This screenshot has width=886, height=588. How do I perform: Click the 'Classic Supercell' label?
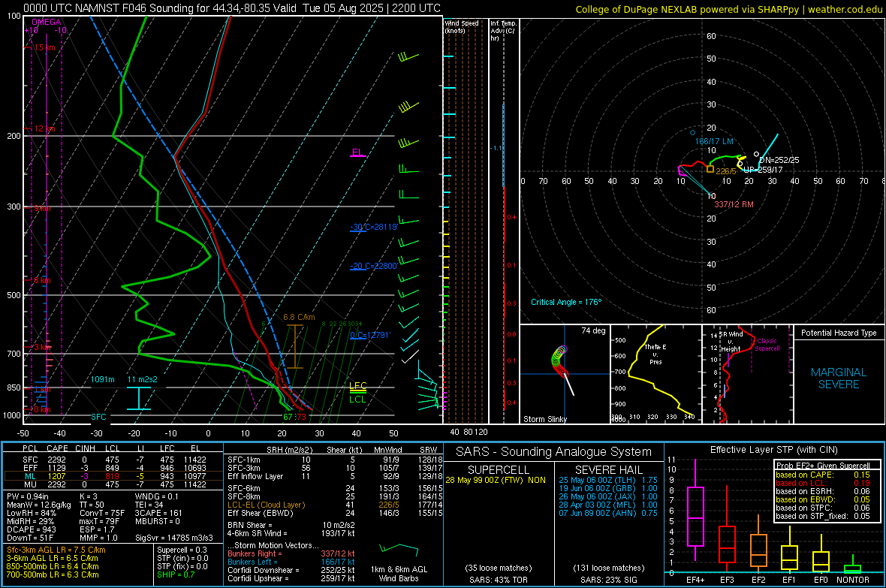767,345
